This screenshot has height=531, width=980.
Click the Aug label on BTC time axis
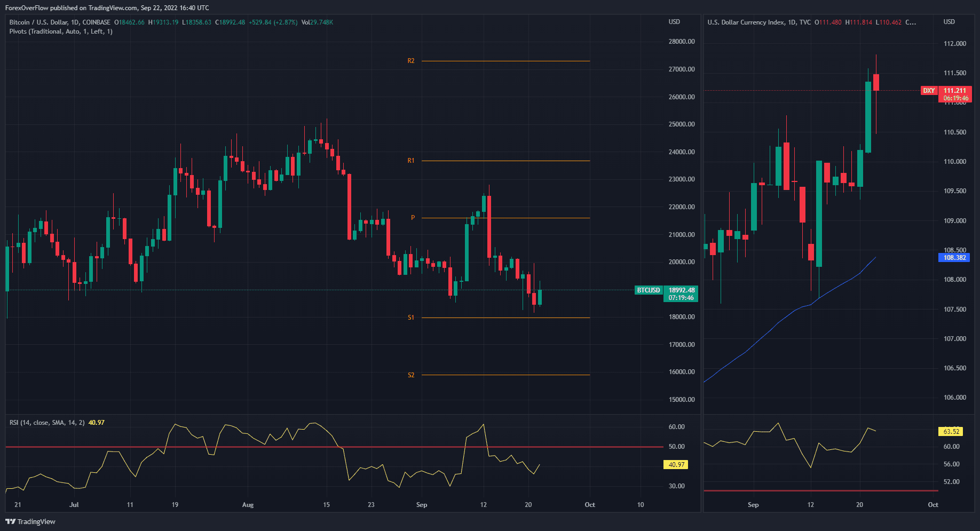tap(248, 505)
